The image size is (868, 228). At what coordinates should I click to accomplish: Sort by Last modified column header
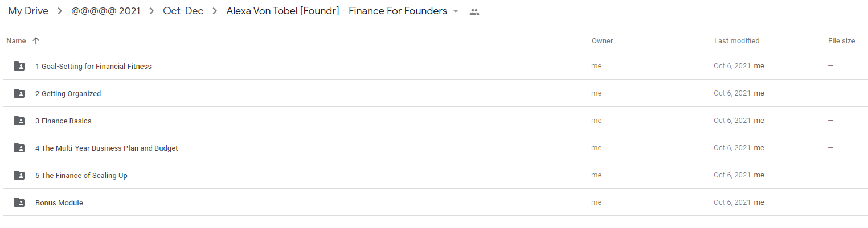736,40
